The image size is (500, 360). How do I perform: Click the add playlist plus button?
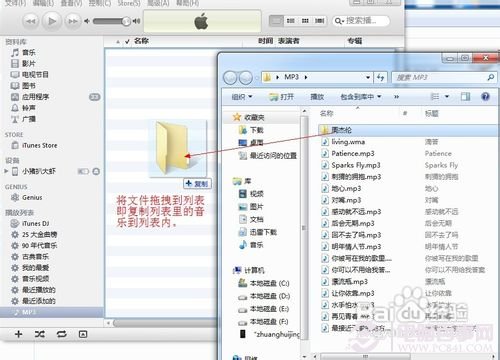[x=19, y=334]
